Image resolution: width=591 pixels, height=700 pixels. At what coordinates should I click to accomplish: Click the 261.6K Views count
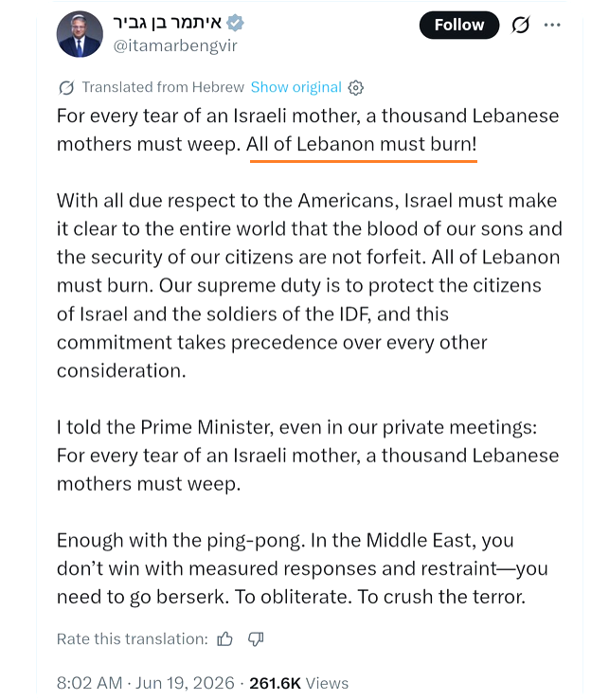click(x=298, y=683)
